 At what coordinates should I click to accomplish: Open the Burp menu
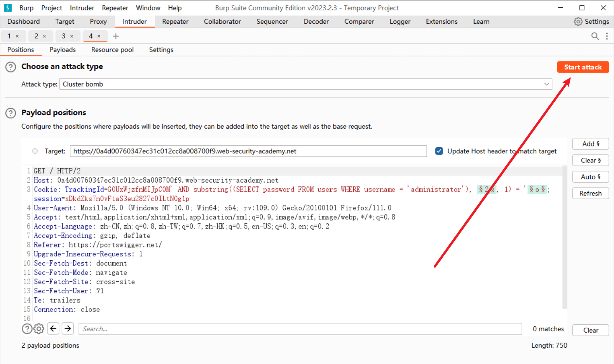[26, 8]
